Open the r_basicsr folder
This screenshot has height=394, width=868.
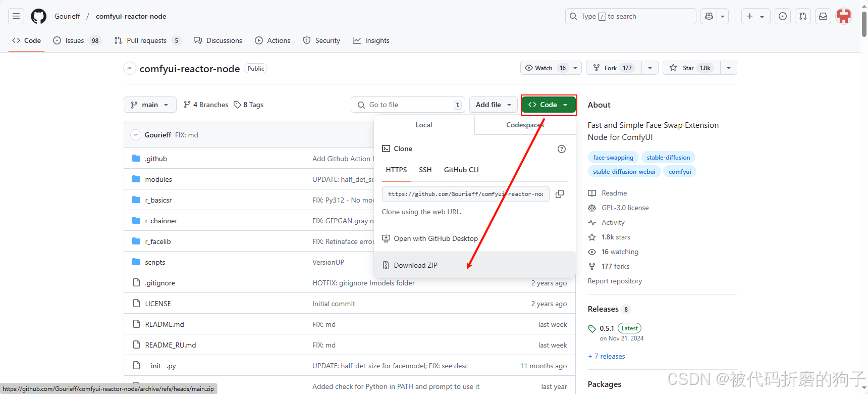158,200
